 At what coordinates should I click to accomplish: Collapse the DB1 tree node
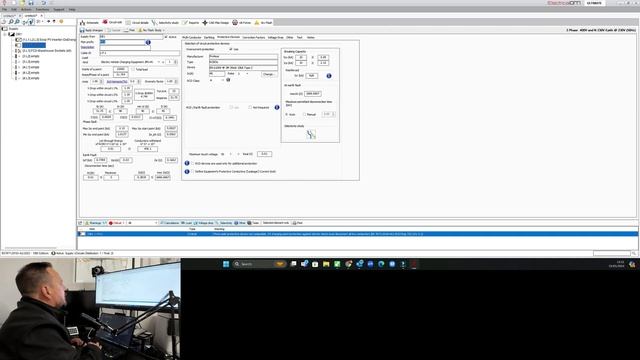point(5,34)
